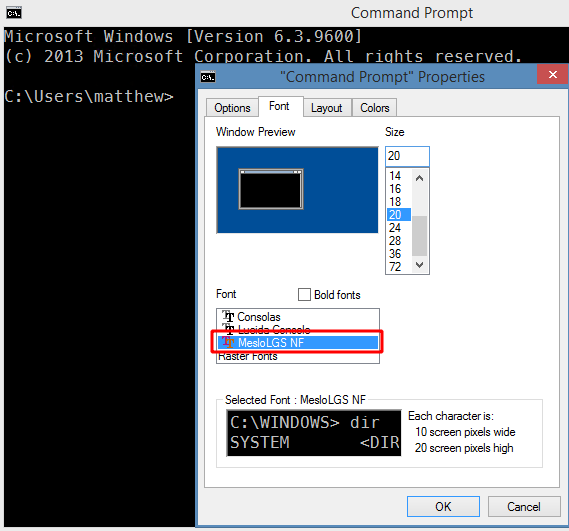The width and height of the screenshot is (569, 531).
Task: Switch to the Colors tab
Action: coord(374,108)
